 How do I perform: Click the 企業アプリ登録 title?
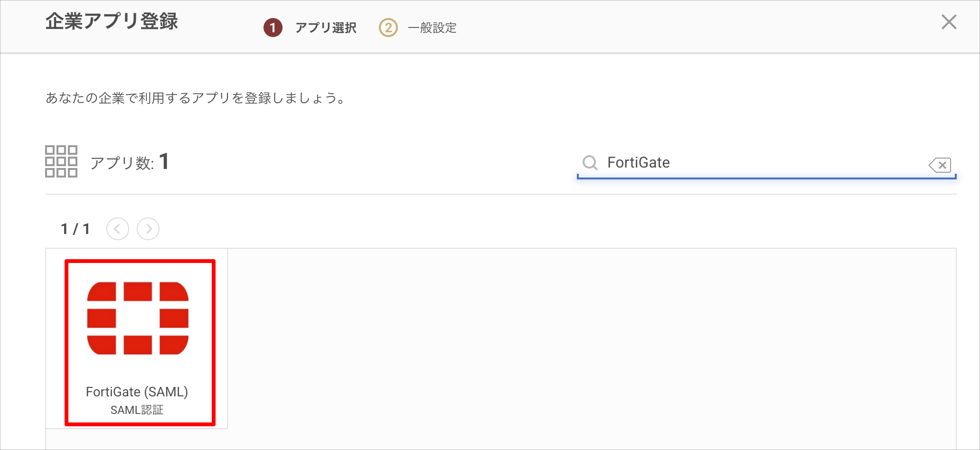pyautogui.click(x=112, y=21)
